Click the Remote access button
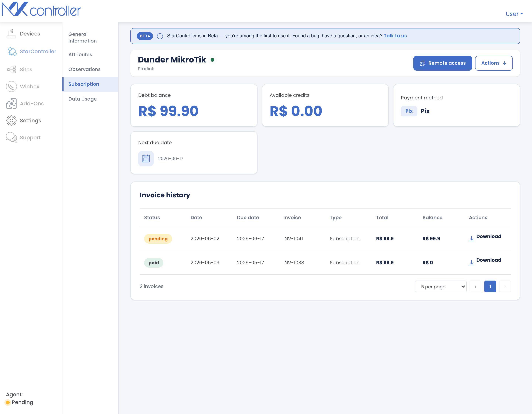The height and width of the screenshot is (414, 532). (443, 63)
